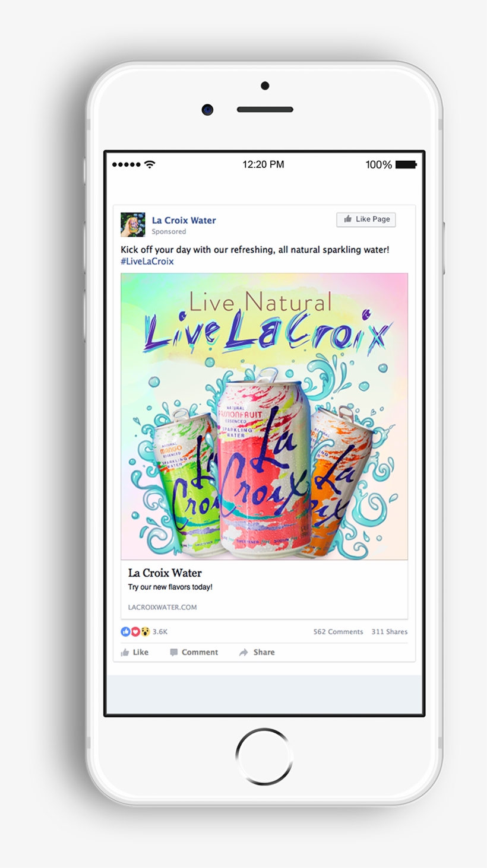
Task: View the 3.6K reactions count
Action: pyautogui.click(x=160, y=632)
